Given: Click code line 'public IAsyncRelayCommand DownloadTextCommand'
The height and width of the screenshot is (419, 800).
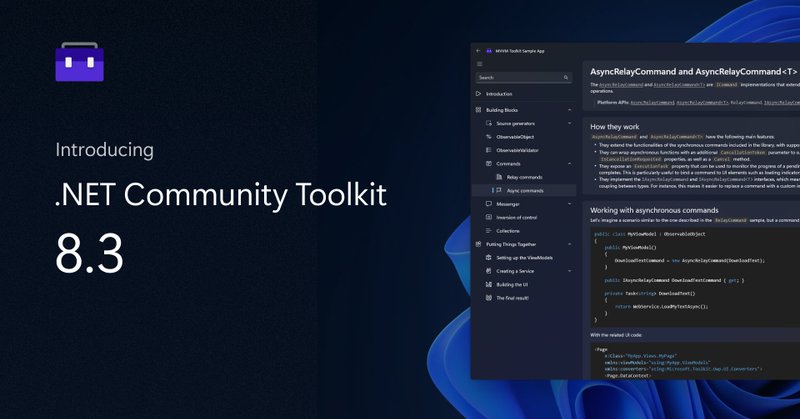Looking at the screenshot, I should tap(674, 280).
